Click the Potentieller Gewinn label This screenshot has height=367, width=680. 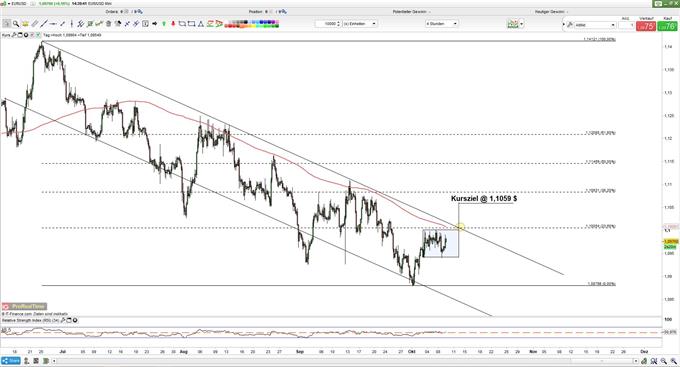point(409,12)
